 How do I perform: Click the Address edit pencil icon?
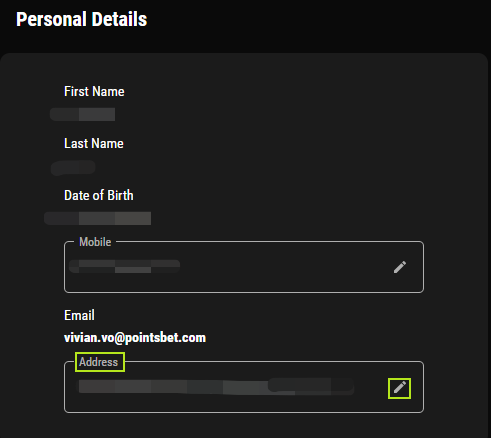tap(400, 388)
